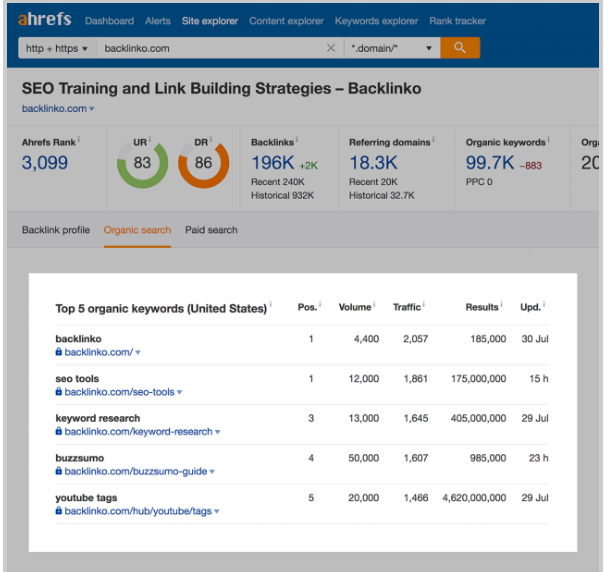The image size is (605, 572).
Task: Click the +2K backlinks change
Action: (308, 166)
